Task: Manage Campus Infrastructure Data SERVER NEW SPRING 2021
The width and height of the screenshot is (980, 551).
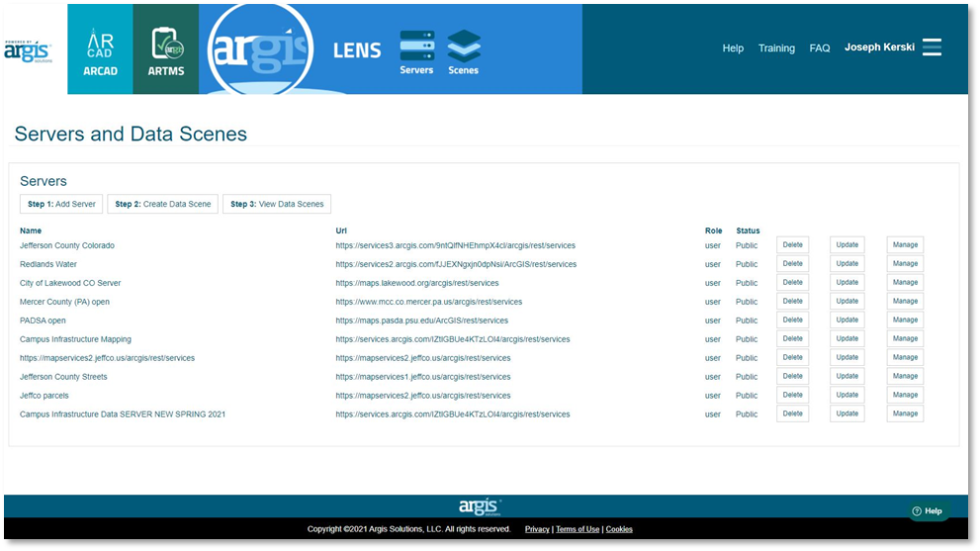Action: tap(905, 414)
